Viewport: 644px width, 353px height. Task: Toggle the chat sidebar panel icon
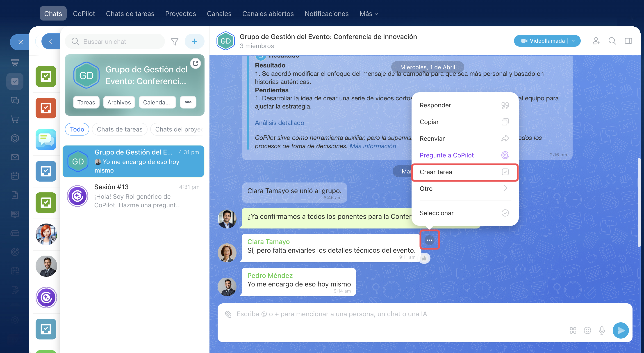(628, 41)
